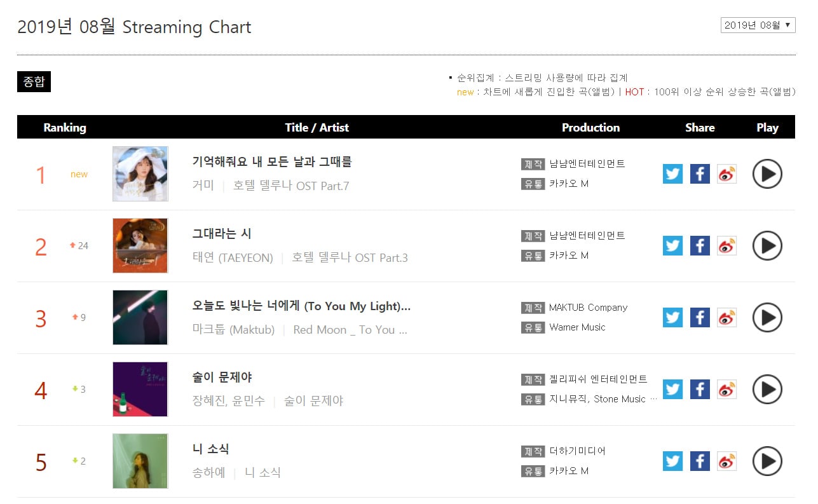This screenshot has width=818, height=504.
Task: Open song title 기억해줘요 내 모든 날과 그때를
Action: pyautogui.click(x=271, y=162)
